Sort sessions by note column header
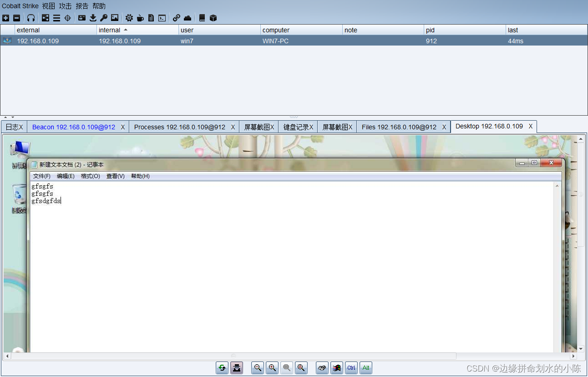Screen dimensions: 588x377 click(383, 30)
